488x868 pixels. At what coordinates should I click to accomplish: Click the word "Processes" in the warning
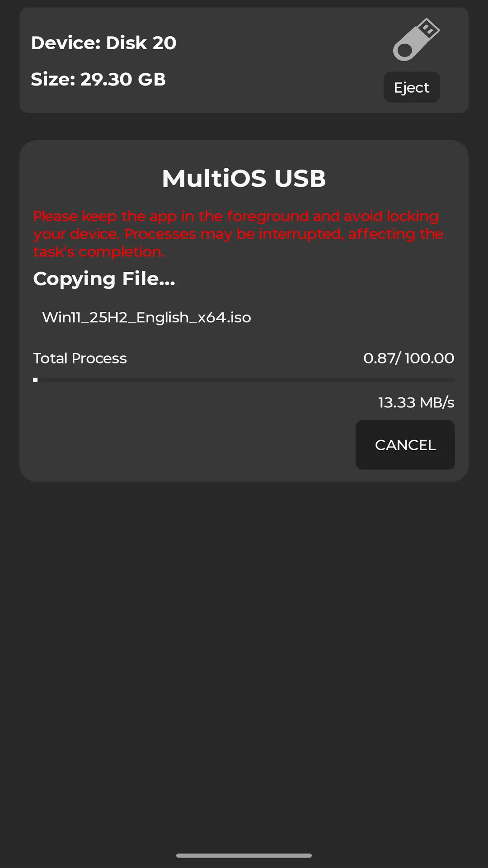click(x=160, y=234)
